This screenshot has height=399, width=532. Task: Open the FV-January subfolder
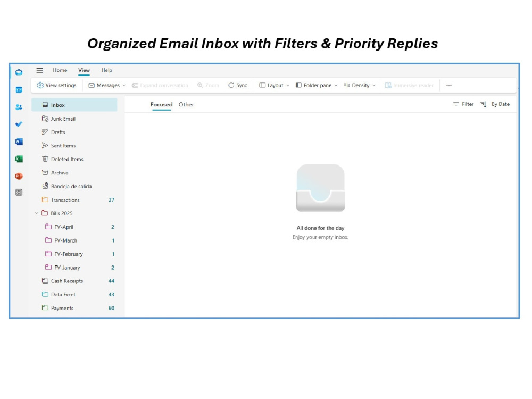[74, 268]
